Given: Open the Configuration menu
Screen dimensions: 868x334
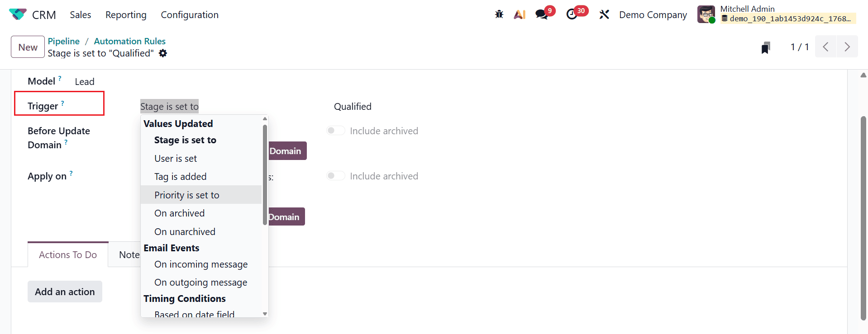Looking at the screenshot, I should pos(190,14).
